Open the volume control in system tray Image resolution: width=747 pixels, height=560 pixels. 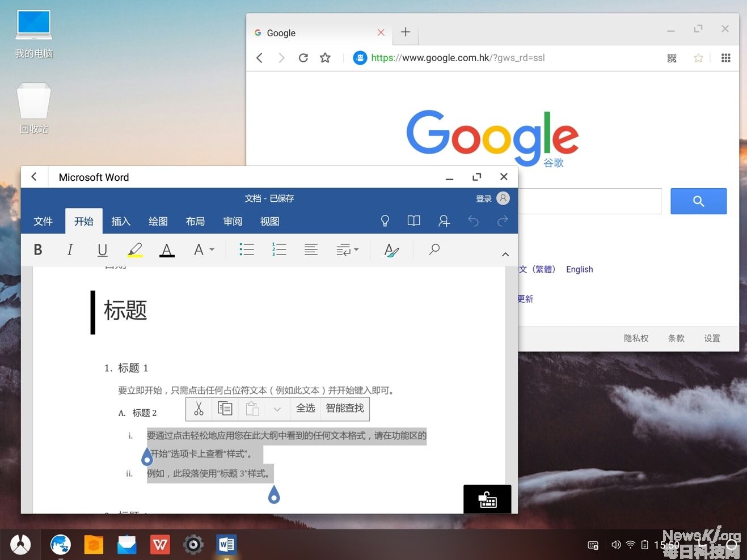tap(616, 545)
